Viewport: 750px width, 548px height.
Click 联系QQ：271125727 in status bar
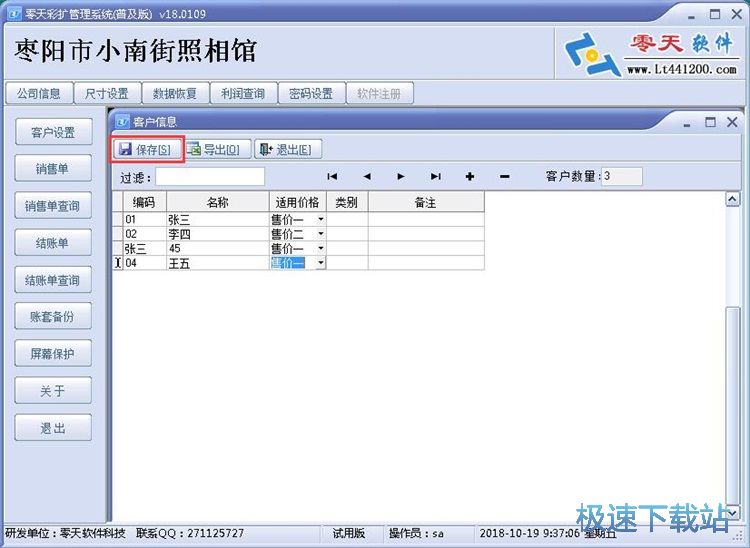coord(190,533)
